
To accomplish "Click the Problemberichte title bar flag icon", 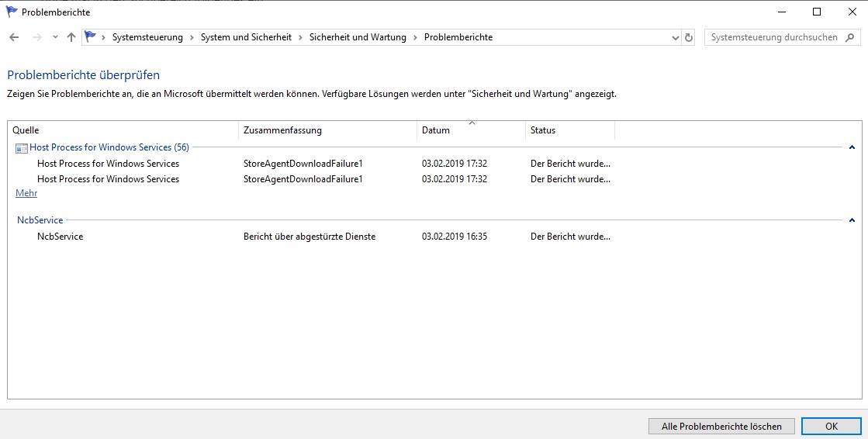I will point(12,12).
